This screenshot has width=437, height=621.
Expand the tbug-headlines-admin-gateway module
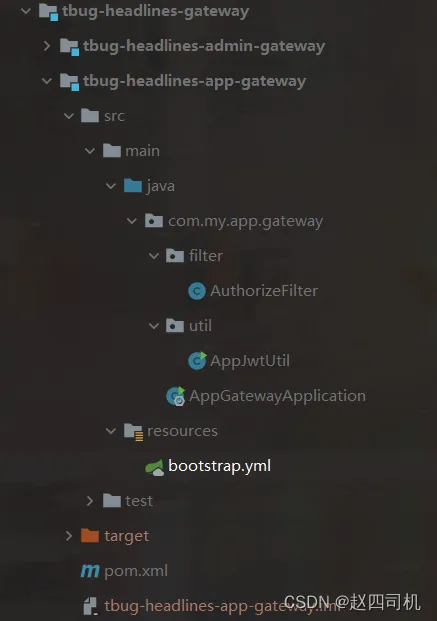[x=47, y=46]
